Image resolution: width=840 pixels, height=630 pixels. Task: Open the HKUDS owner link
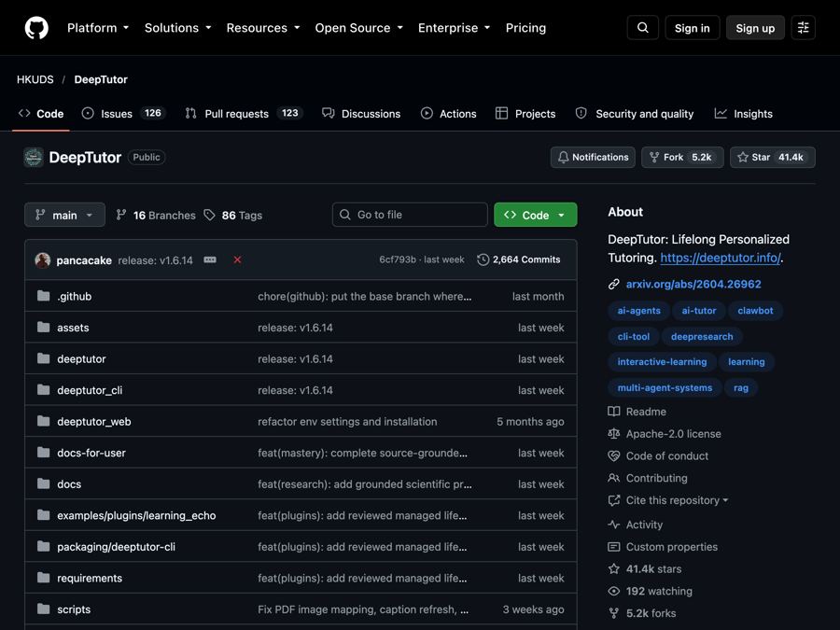tap(35, 79)
